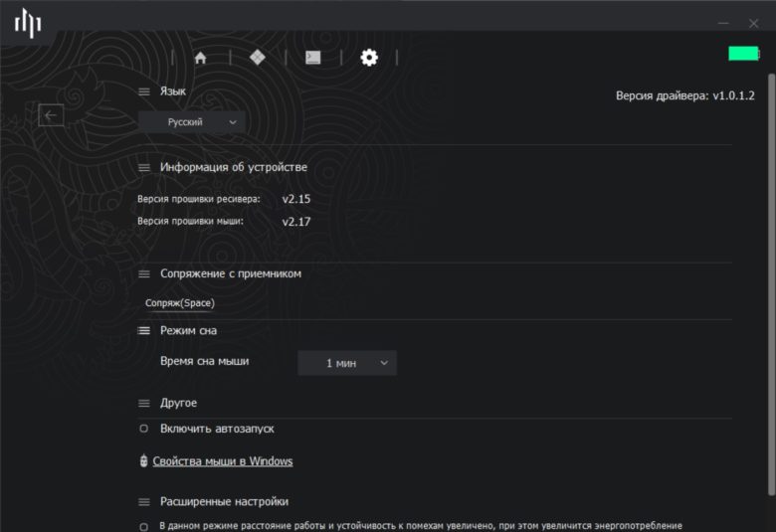Open the Русский language dropdown
Screen dimensions: 776x532
192,122
